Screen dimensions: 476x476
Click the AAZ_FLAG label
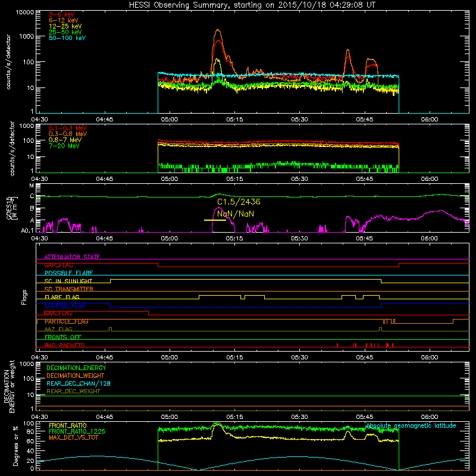tap(58, 330)
